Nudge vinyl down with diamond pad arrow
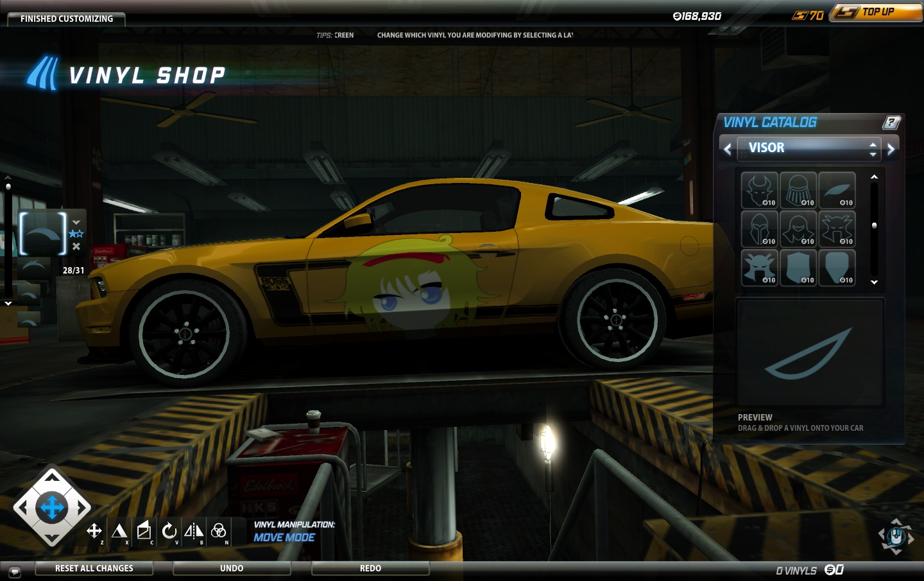The image size is (924, 581). tap(52, 538)
